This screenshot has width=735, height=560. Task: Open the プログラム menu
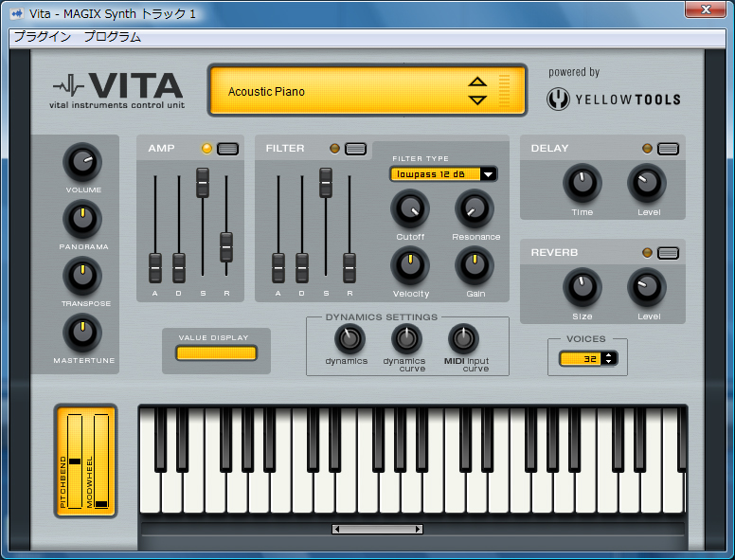click(112, 37)
